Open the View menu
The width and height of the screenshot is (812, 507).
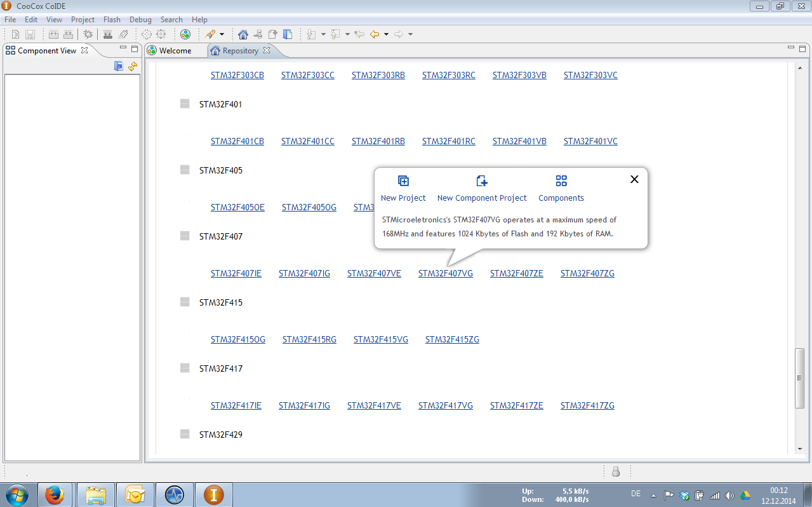54,20
